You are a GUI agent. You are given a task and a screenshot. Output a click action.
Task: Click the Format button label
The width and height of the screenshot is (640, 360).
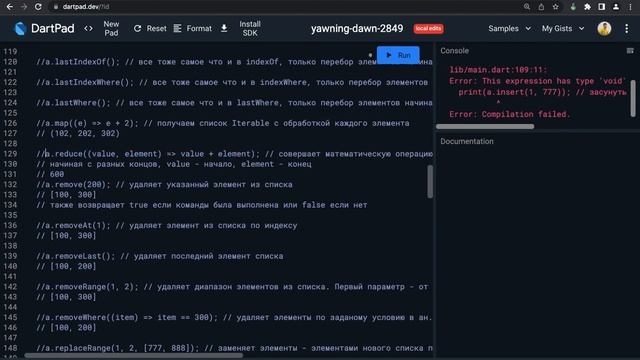click(199, 29)
